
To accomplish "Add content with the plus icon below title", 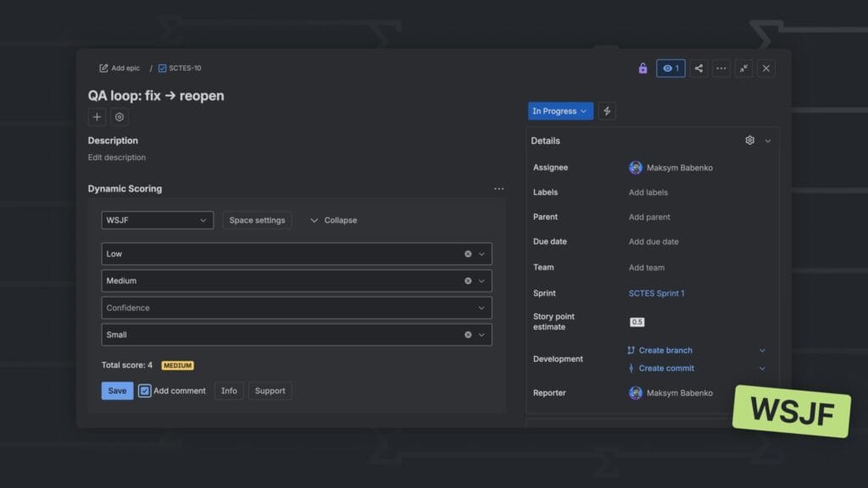I will coord(96,117).
